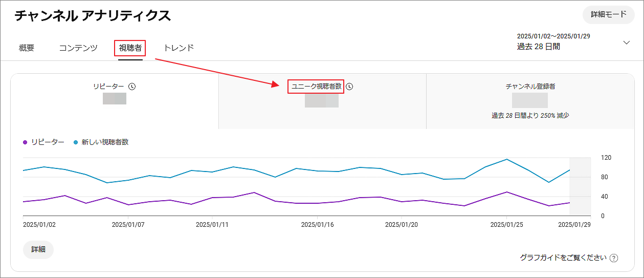Click the 2025/01/02～2025/01/29 date text
Screen dimensions: 644x278
coord(554,36)
